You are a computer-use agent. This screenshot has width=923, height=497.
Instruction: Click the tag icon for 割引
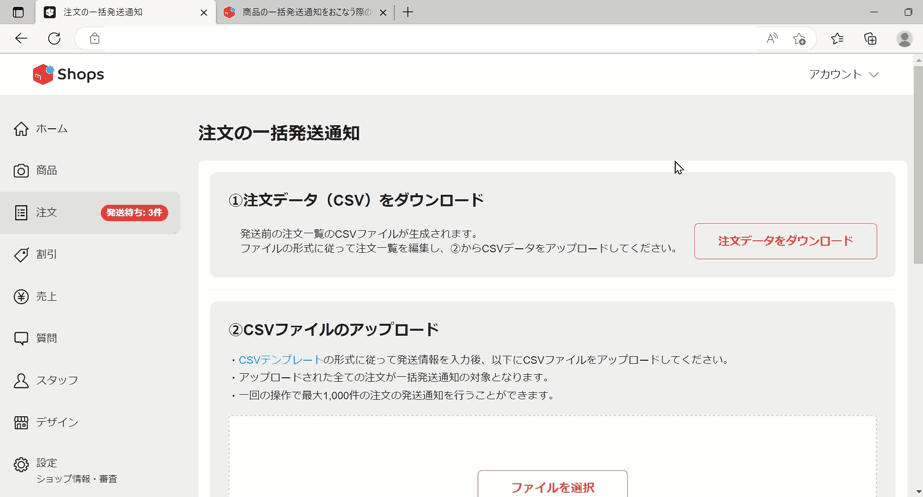pyautogui.click(x=21, y=255)
